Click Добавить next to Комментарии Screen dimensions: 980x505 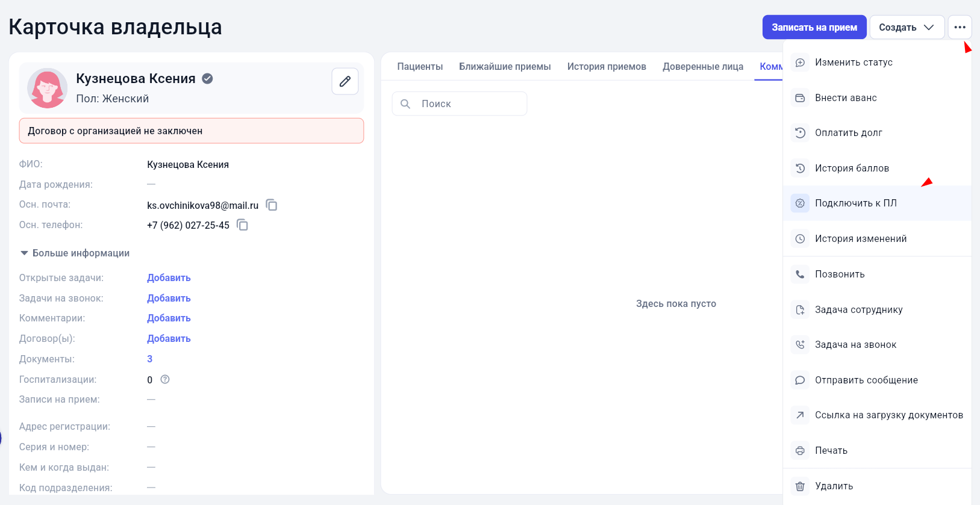(x=169, y=318)
